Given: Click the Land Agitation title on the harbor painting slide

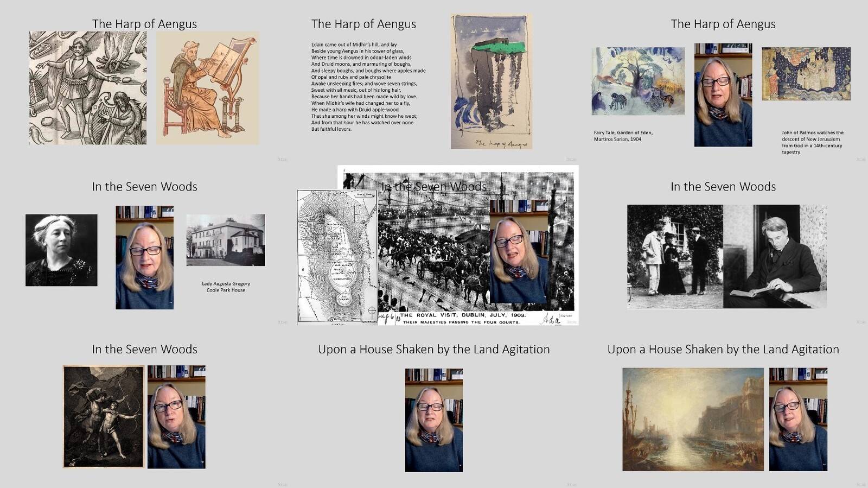Looking at the screenshot, I should click(x=723, y=350).
